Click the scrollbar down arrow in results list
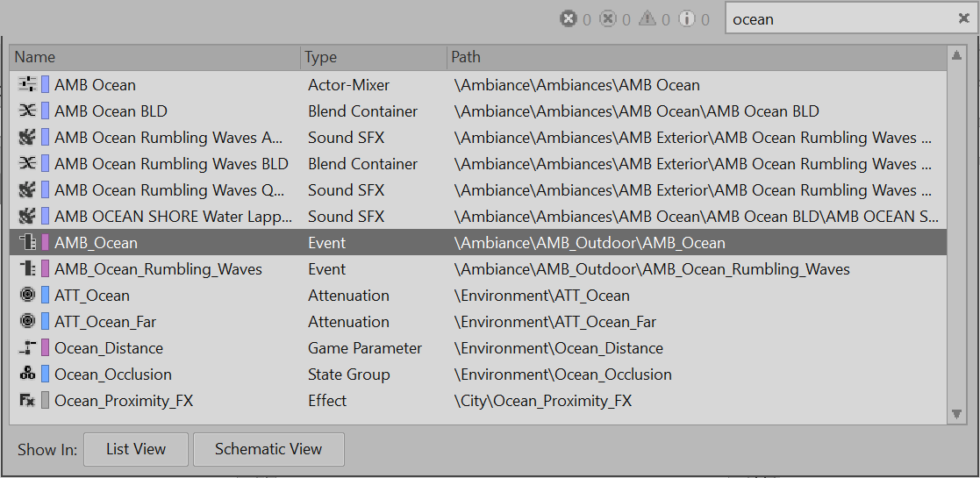980x478 pixels. (957, 414)
